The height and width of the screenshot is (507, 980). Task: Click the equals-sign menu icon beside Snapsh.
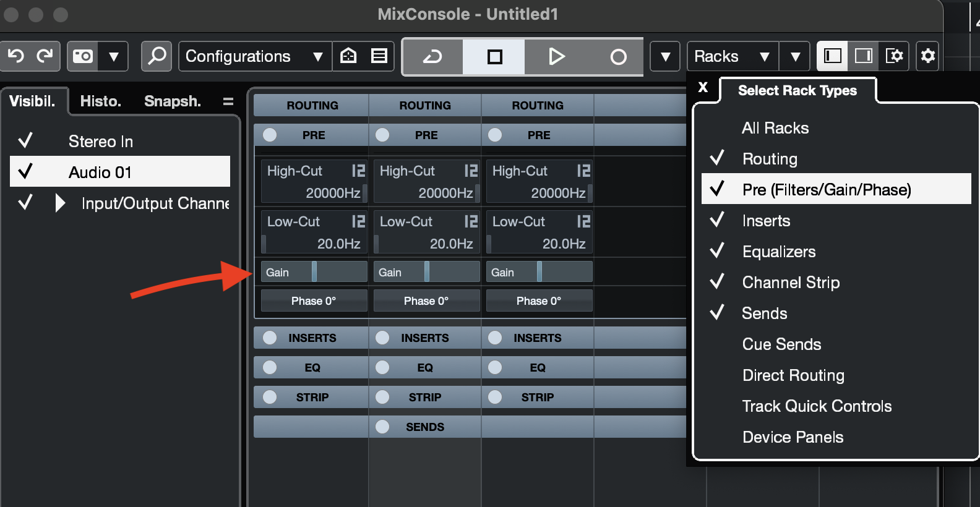(x=228, y=101)
